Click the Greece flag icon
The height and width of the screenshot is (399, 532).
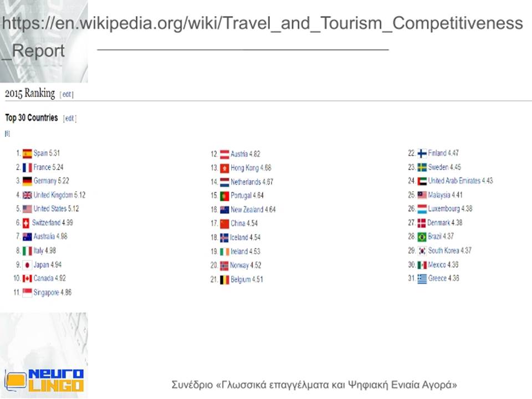pyautogui.click(x=422, y=279)
